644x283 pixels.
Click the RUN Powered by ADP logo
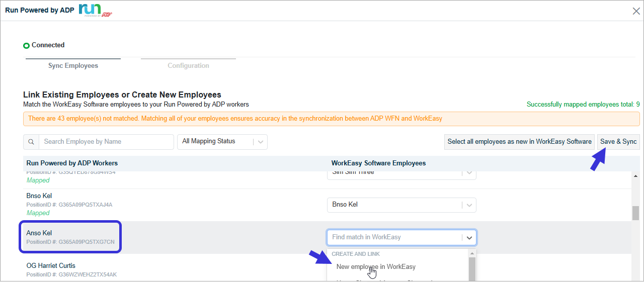[95, 10]
